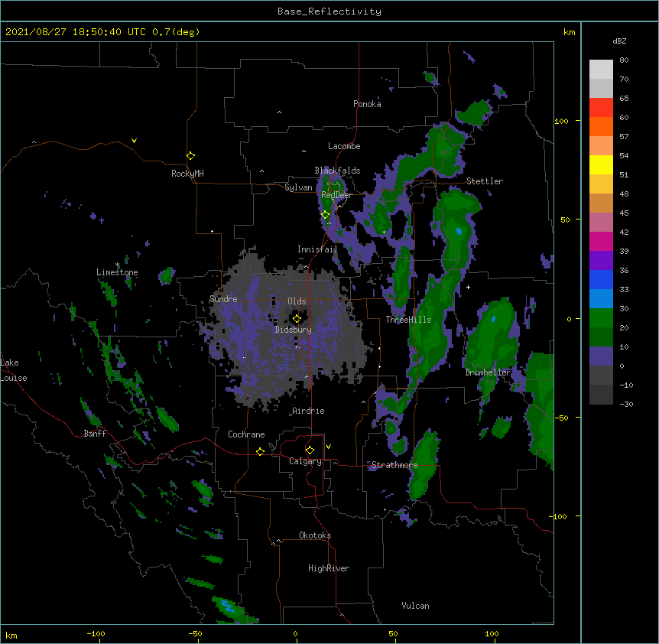Click the purple 39 dBZ legend swatch

pyautogui.click(x=601, y=261)
